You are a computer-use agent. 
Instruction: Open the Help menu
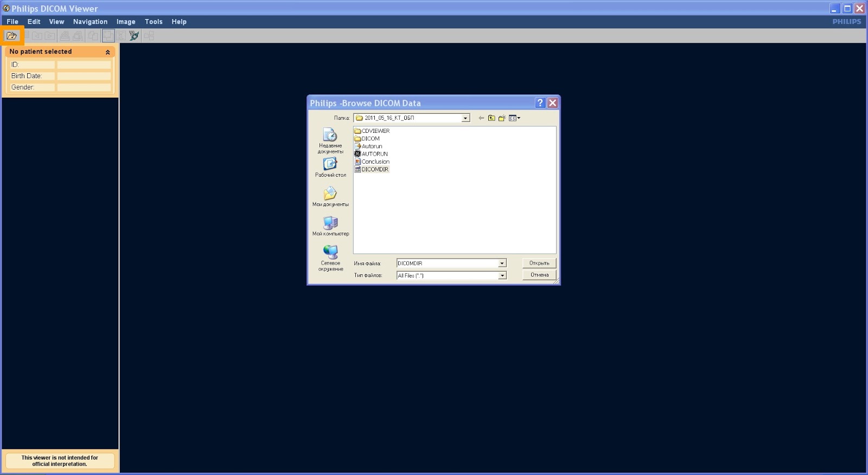click(179, 22)
